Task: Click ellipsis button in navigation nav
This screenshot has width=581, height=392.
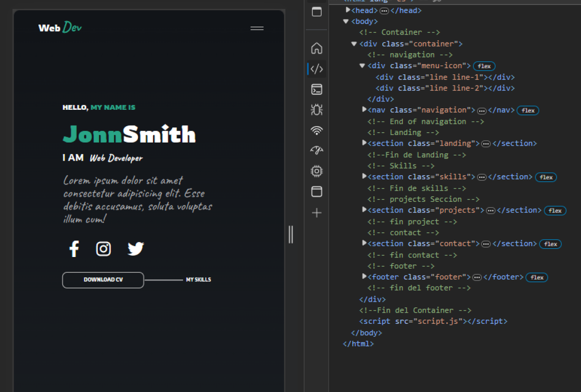Action: click(x=482, y=111)
